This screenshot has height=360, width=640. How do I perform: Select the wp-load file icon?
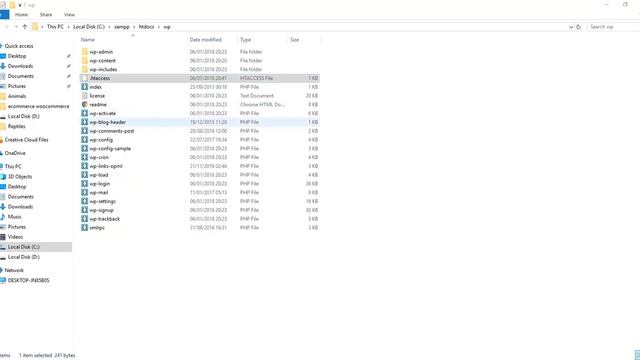pos(84,175)
